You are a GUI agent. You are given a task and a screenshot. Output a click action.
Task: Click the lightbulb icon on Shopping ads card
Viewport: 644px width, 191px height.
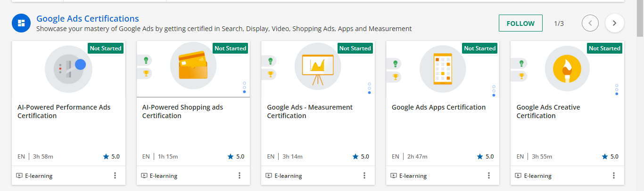tap(146, 60)
